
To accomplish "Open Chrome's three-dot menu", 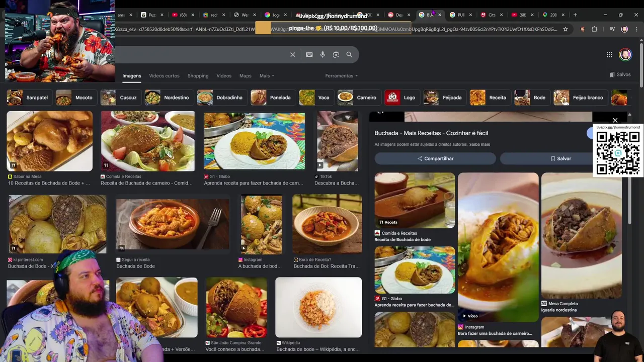I will pyautogui.click(x=636, y=29).
